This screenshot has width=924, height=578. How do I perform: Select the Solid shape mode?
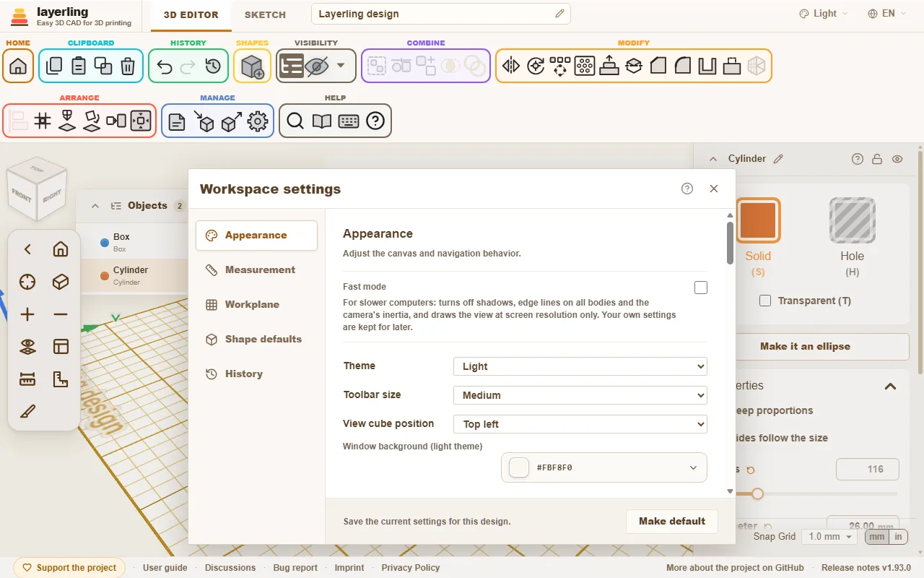click(758, 238)
